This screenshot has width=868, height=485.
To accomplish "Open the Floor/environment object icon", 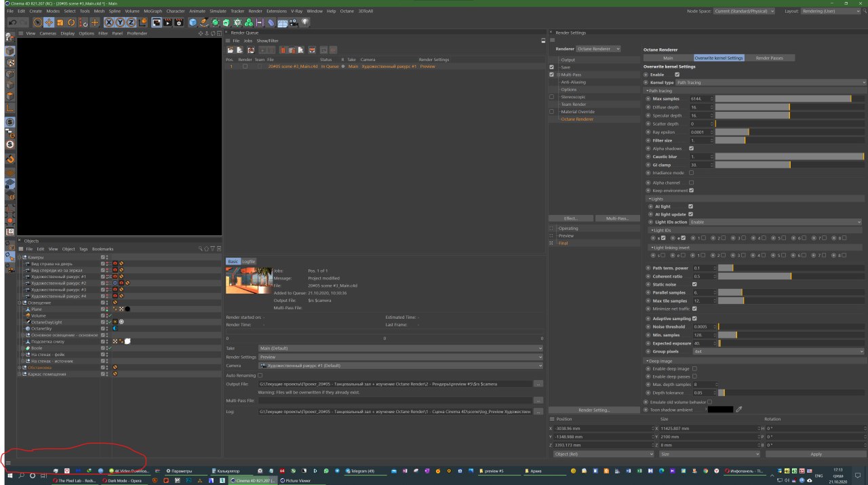I will tap(282, 22).
